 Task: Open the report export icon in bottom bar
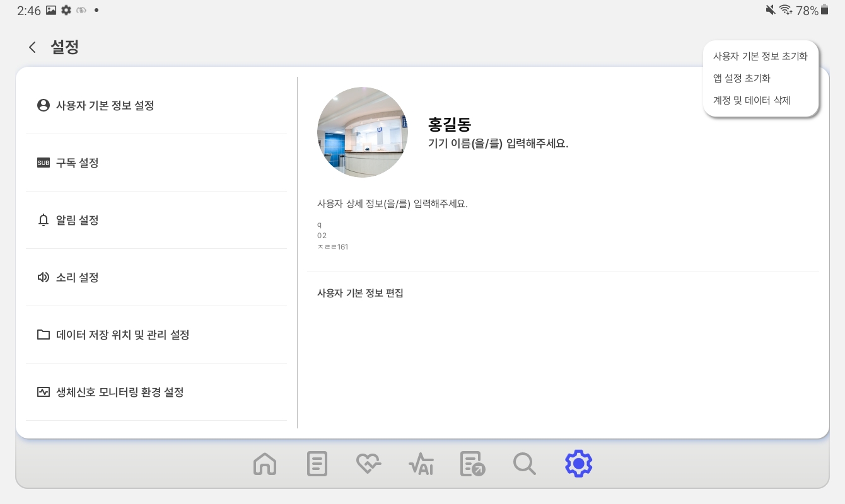pos(473,464)
